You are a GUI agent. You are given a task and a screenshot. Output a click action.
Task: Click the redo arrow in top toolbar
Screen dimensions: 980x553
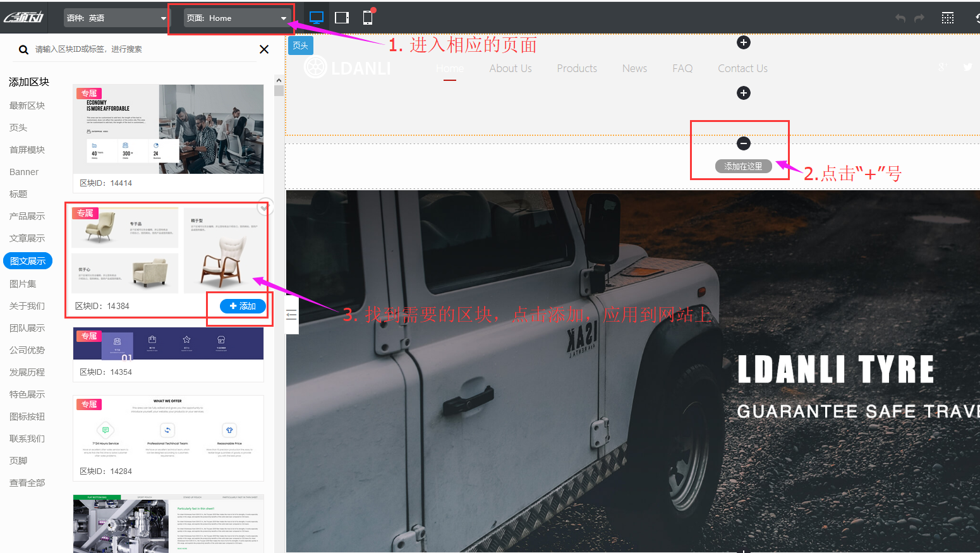(919, 18)
